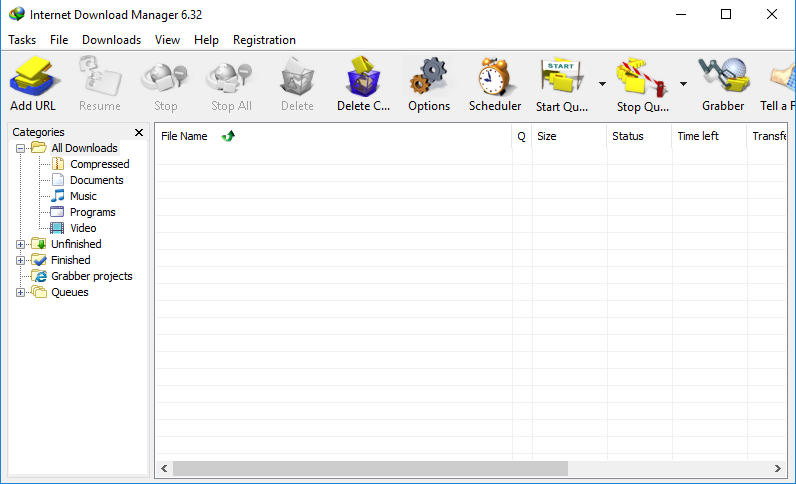
Task: Expand the Finished tree node
Action: pos(20,261)
